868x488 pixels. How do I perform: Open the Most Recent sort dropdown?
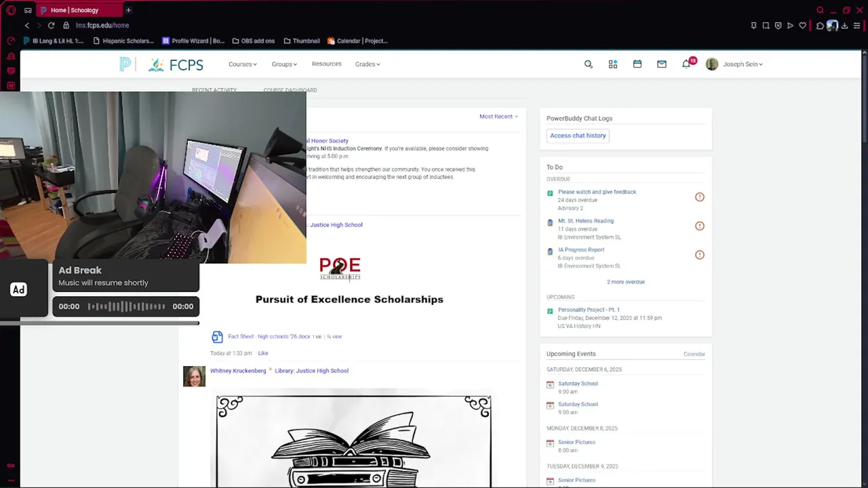point(498,117)
